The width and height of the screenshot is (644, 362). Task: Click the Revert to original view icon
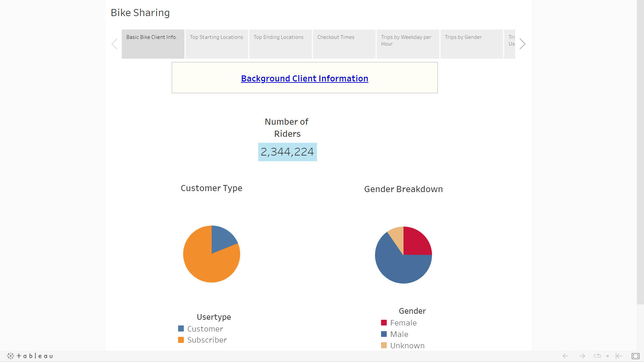click(x=618, y=356)
